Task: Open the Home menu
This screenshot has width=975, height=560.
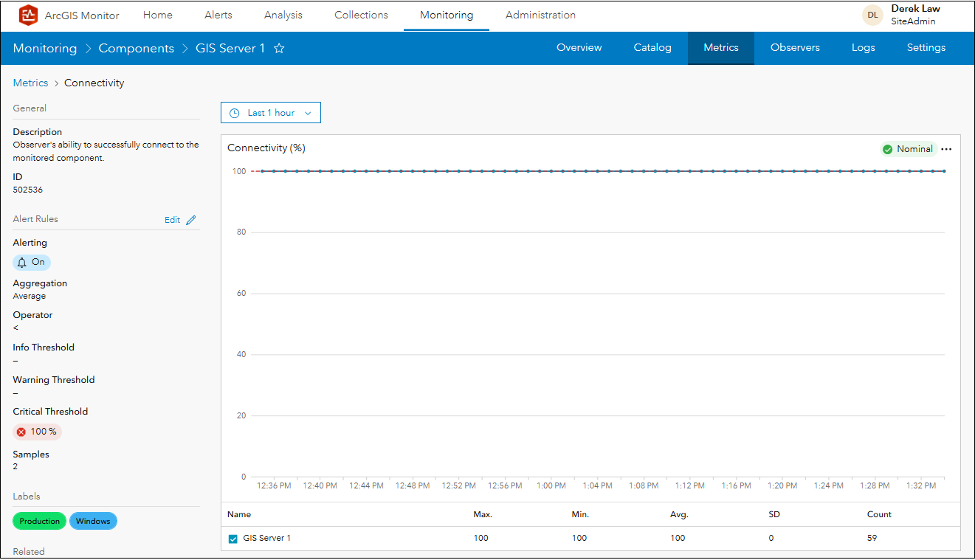Action: tap(158, 15)
